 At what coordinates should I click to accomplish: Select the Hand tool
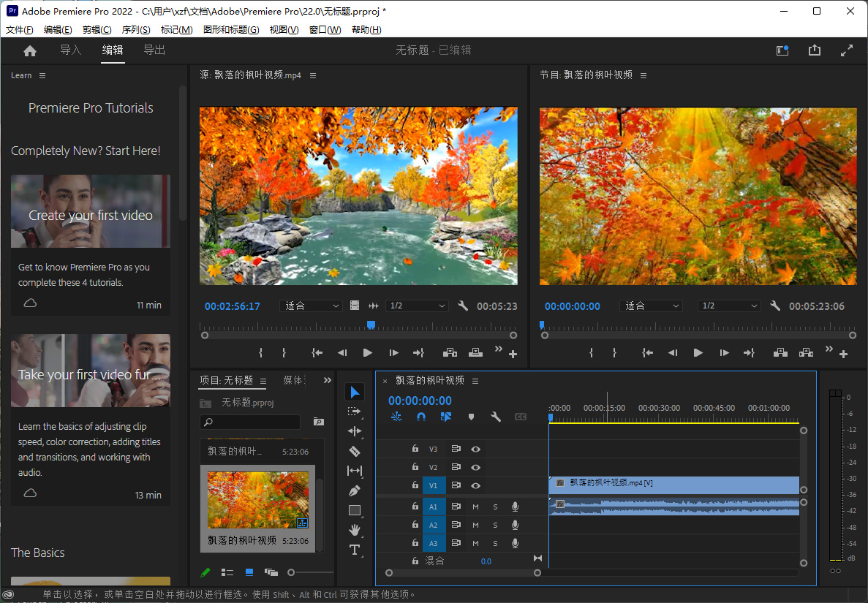[x=354, y=530]
